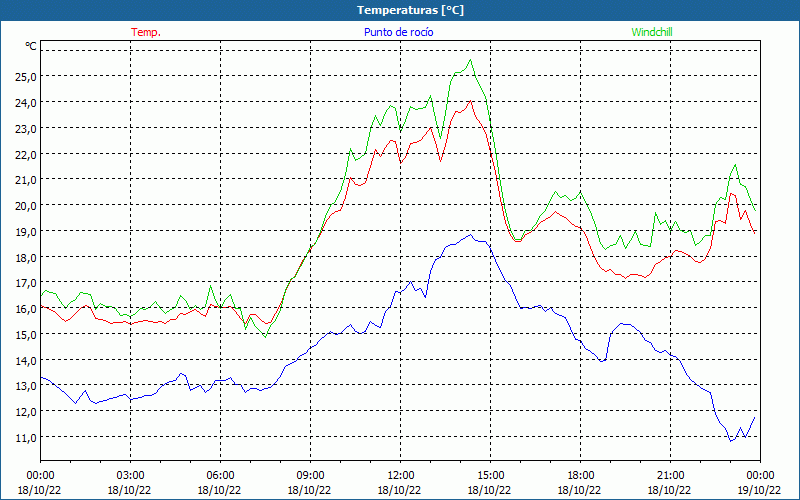Viewport: 800px width, 500px height.
Task: Click the 25,0 y-axis value
Action: [x=26, y=77]
